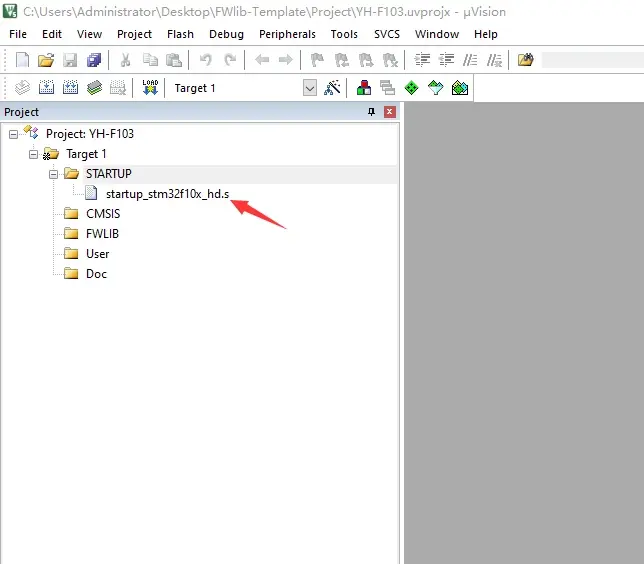The image size is (644, 564).
Task: Click the LOAD download-to-flash icon
Action: click(150, 87)
